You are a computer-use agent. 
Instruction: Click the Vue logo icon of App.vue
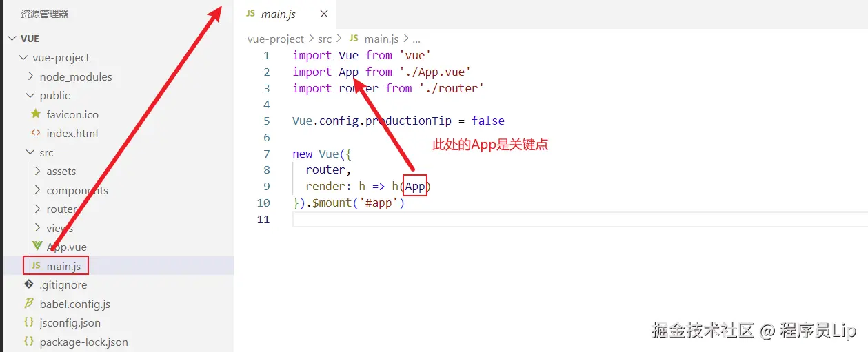tap(37, 247)
